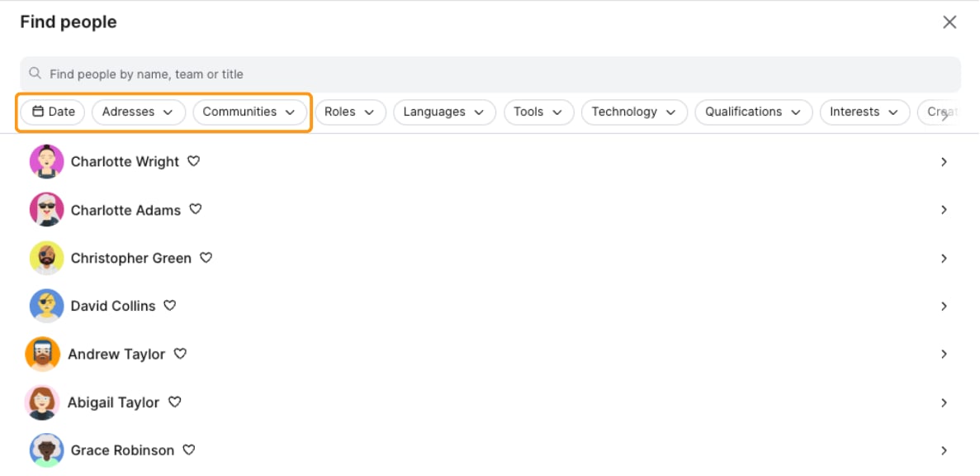
Task: Open Abigail Taylor row chevron
Action: tap(944, 402)
